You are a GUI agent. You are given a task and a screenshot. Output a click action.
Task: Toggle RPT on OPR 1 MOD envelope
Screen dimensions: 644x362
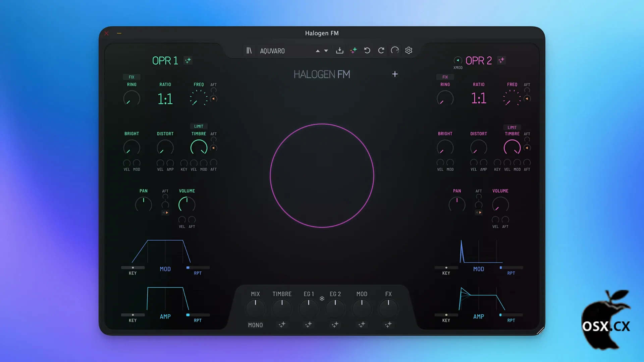point(198,273)
